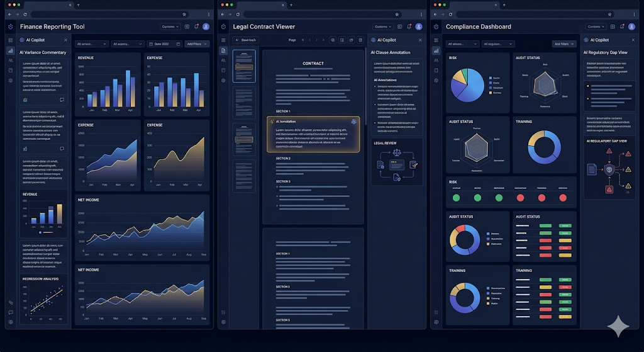This screenshot has height=352, width=644.
Task: Open the gear settings icon in Finance sidebar
Action: click(x=10, y=81)
